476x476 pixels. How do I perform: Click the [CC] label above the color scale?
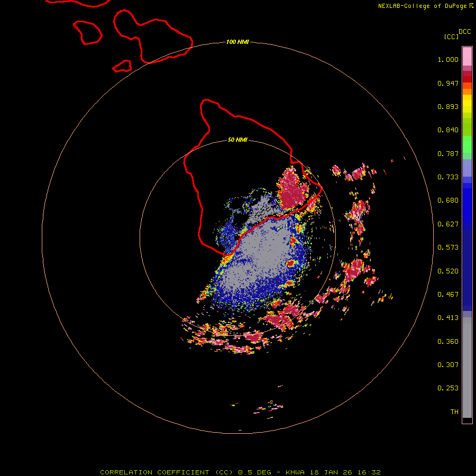point(451,36)
